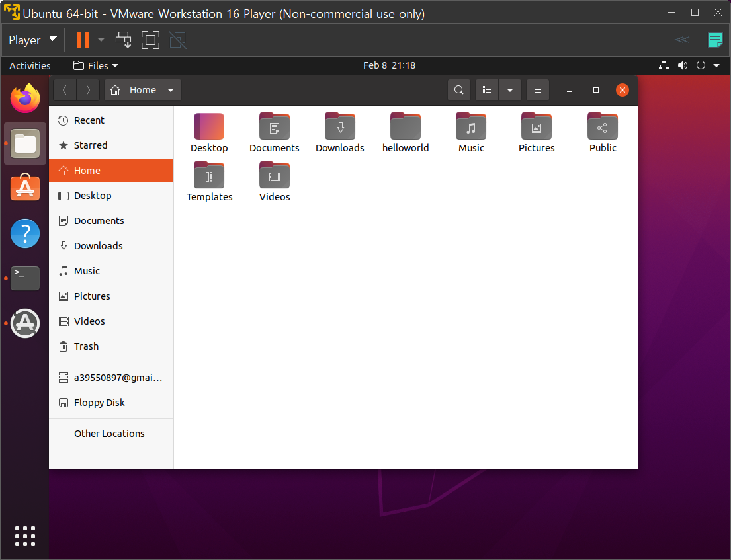Open Floppy Disk in the sidebar

(x=111, y=403)
